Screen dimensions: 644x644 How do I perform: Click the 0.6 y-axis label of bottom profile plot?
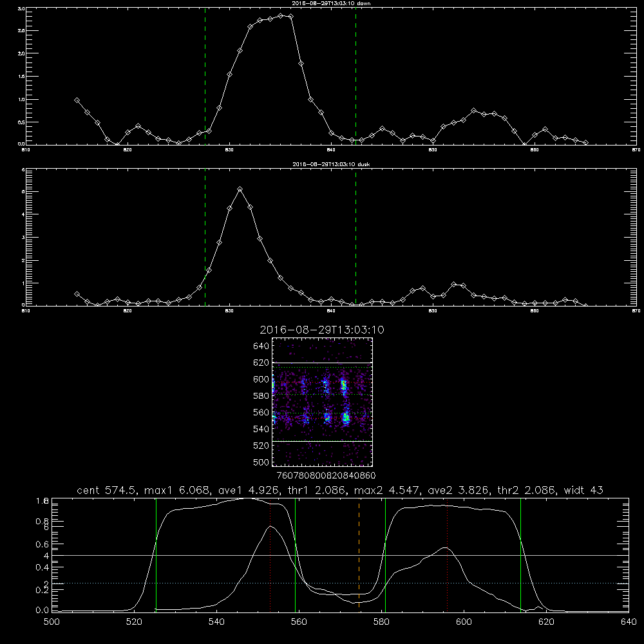click(x=43, y=544)
